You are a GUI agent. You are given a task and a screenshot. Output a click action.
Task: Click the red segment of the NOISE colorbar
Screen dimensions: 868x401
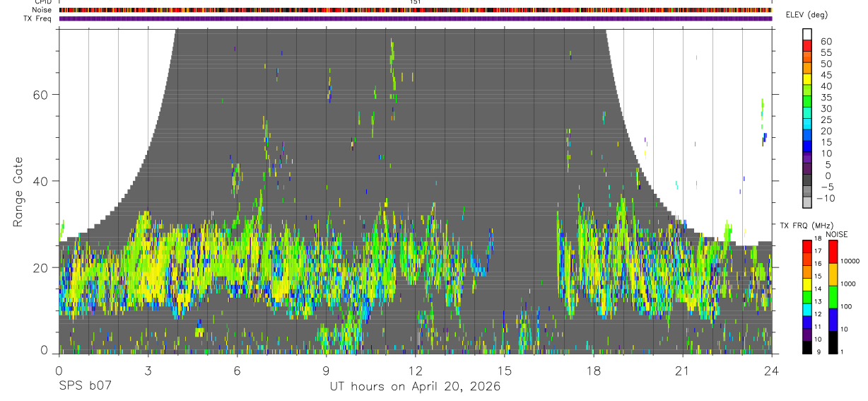[x=833, y=251]
